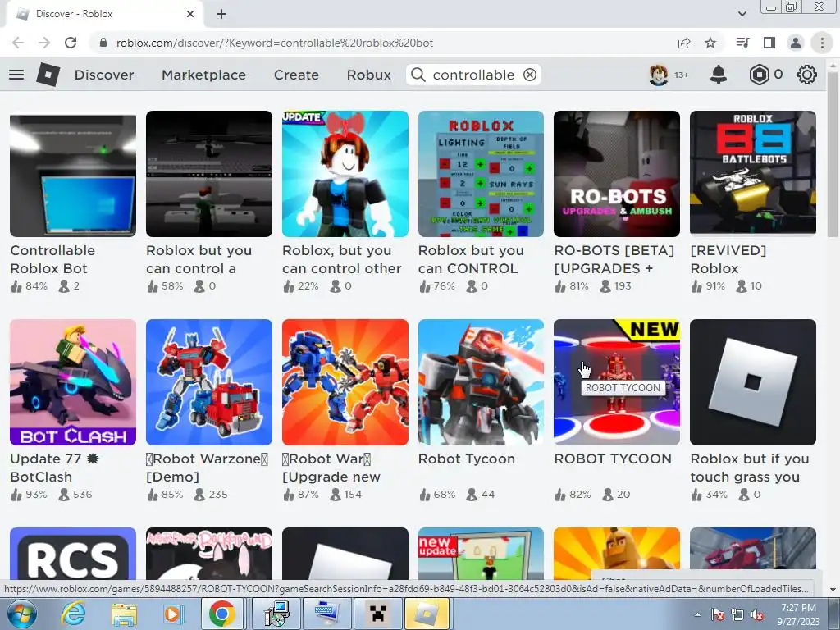
Task: Open Create navigation link
Action: (296, 75)
